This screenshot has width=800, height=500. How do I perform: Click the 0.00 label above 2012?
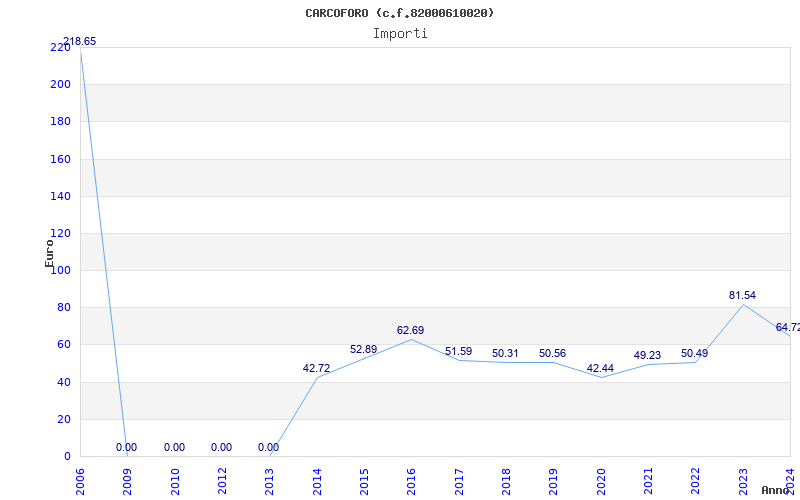click(221, 447)
